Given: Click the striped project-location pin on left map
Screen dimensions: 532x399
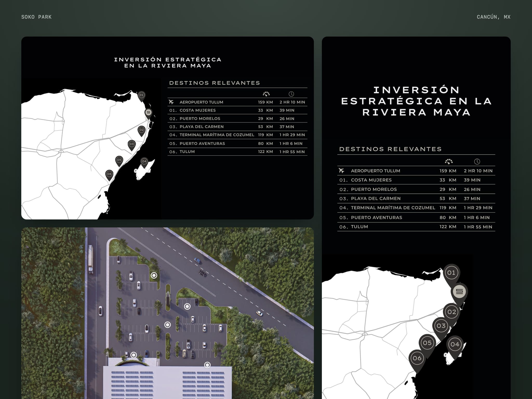Looking at the screenshot, I should (x=148, y=113).
